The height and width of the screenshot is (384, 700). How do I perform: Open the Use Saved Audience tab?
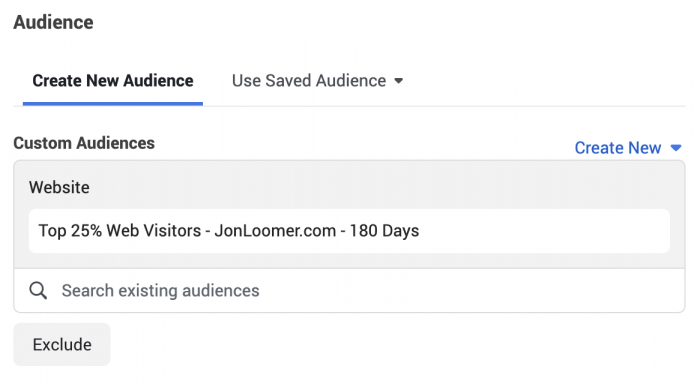[317, 81]
